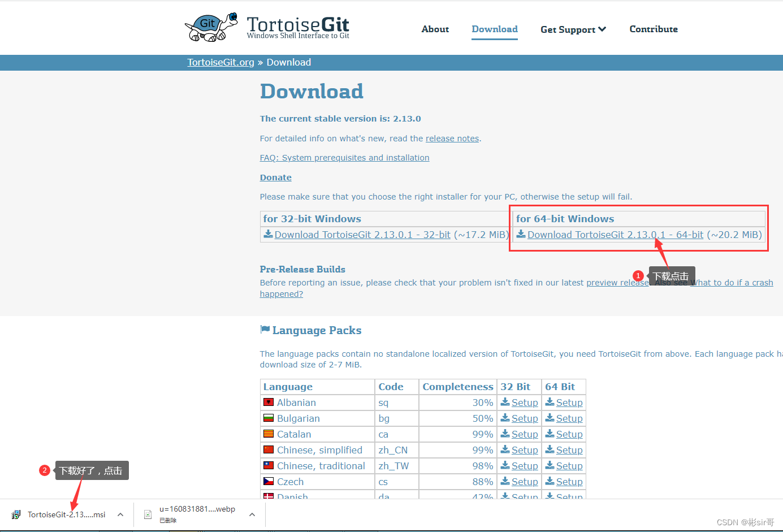Screen dimensions: 783x532
Task: Click the Pre-Release Builds heading
Action: coord(302,269)
